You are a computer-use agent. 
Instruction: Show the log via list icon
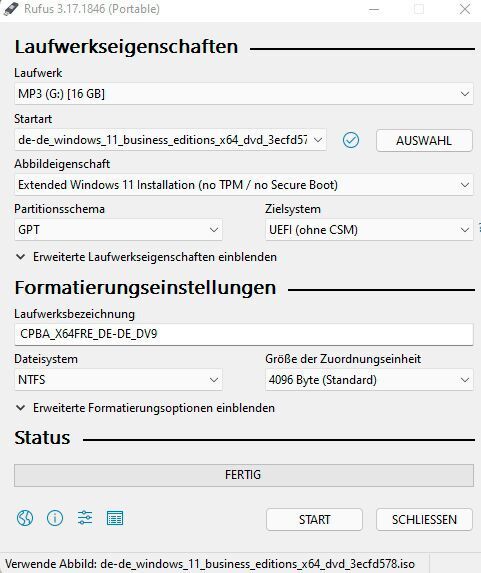(x=115, y=518)
